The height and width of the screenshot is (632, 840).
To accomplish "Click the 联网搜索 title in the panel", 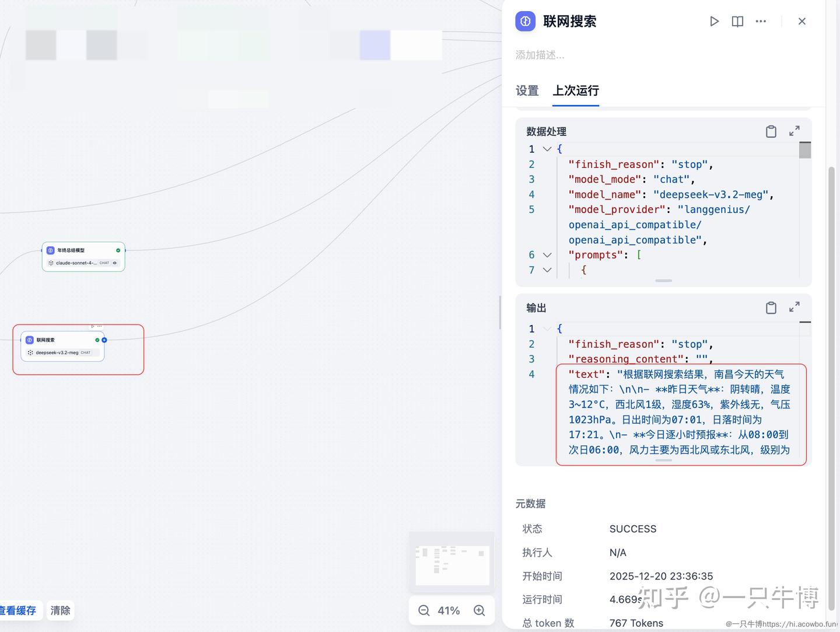I will 570,22.
